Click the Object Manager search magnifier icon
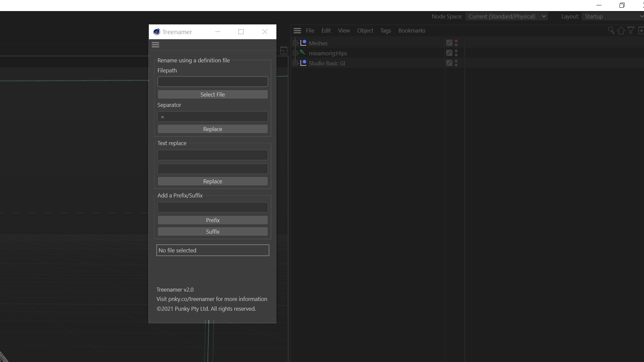 611,31
